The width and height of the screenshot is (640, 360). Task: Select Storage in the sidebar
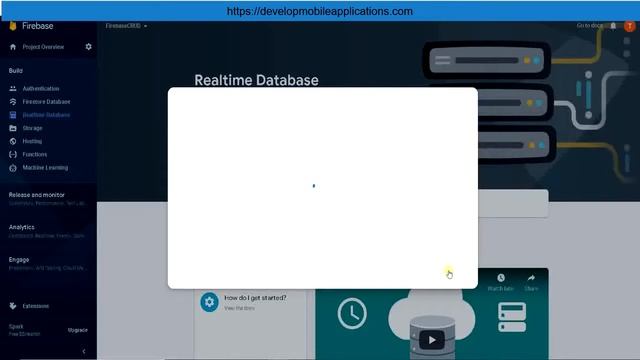tap(32, 128)
